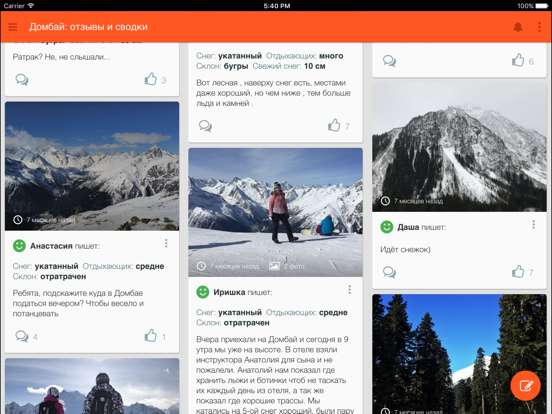Tap the clock timestamp on Даша's photo
The height and width of the screenshot is (414, 552).
(x=412, y=201)
